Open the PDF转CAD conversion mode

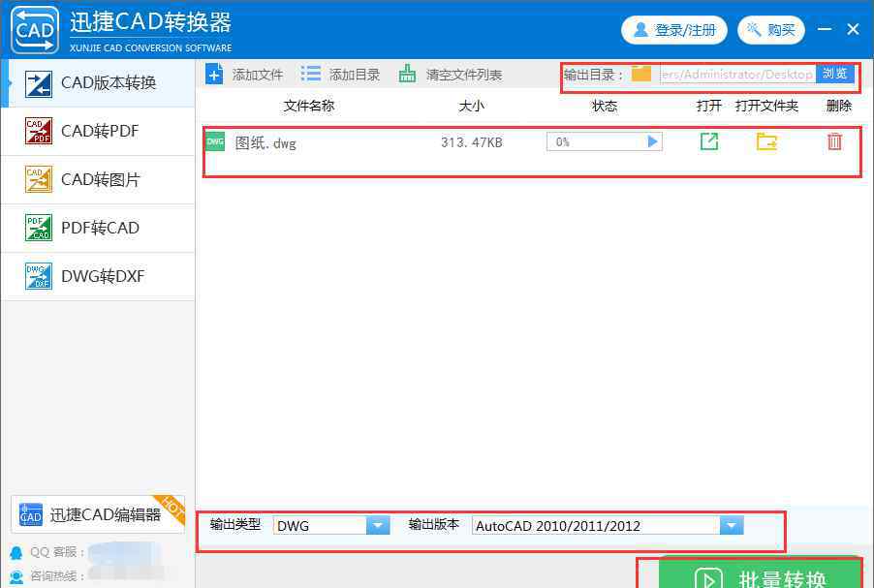coord(98,228)
